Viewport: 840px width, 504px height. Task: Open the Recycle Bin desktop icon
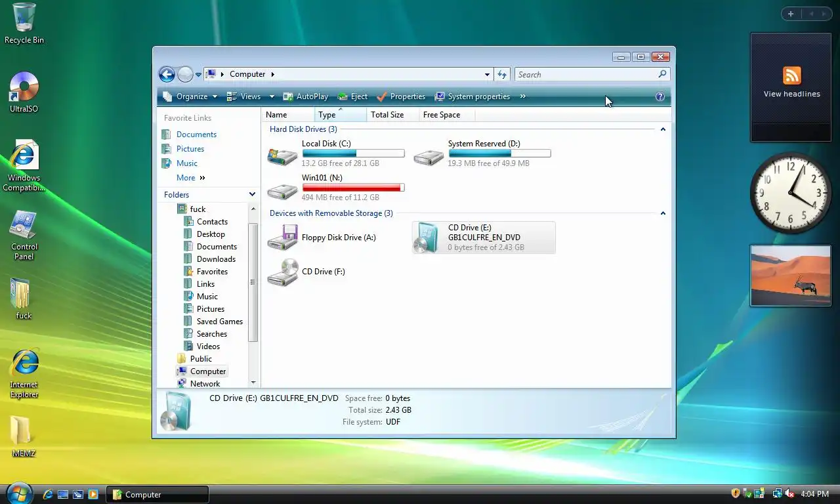click(x=24, y=24)
